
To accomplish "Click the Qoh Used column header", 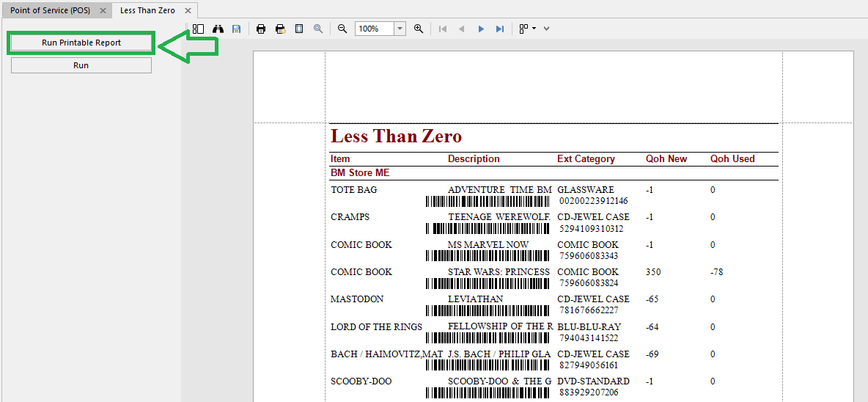I will tap(733, 159).
